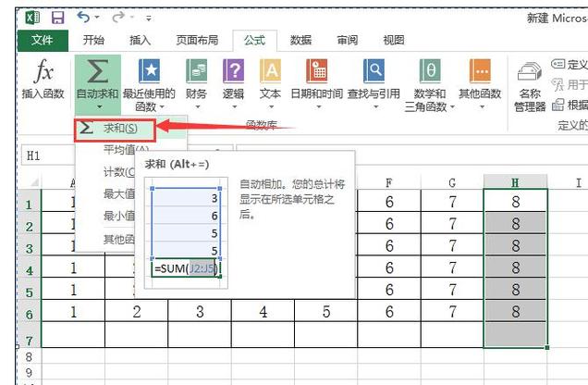Select column F header
This screenshot has height=385, width=588.
coord(389,182)
